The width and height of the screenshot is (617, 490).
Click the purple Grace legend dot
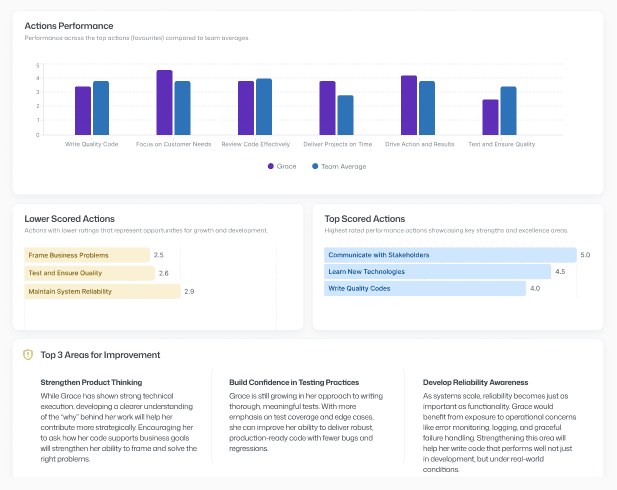pos(270,166)
